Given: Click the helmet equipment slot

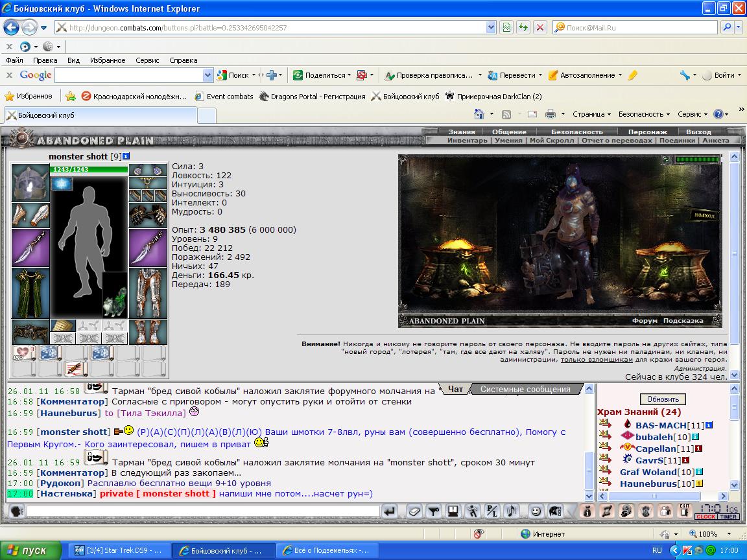Looking at the screenshot, I should tap(30, 183).
